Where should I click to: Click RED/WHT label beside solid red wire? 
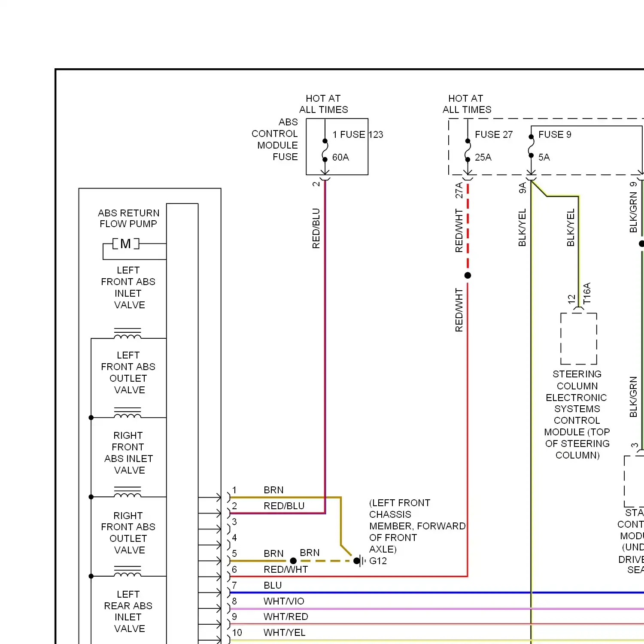point(459,310)
